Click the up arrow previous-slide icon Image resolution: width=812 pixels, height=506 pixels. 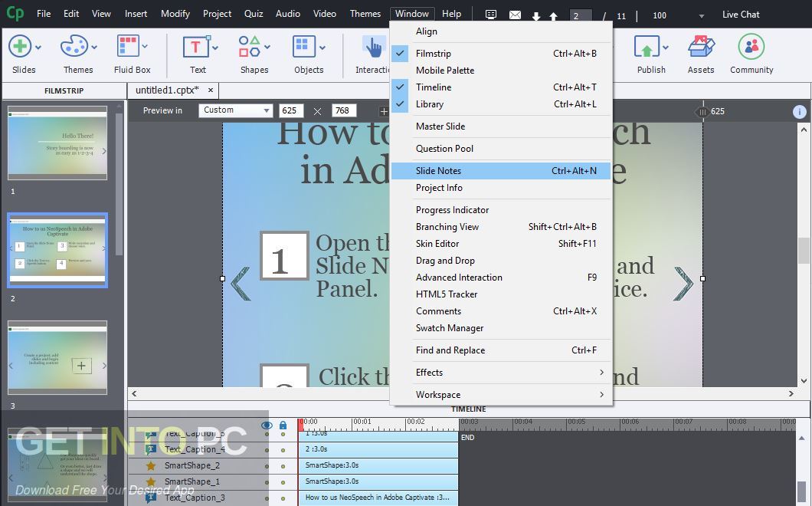[553, 16]
